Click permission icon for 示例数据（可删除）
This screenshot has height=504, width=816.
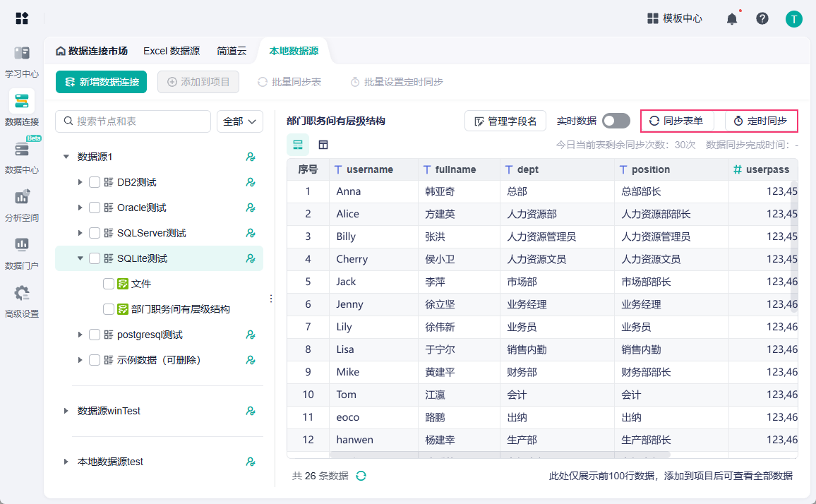[251, 360]
